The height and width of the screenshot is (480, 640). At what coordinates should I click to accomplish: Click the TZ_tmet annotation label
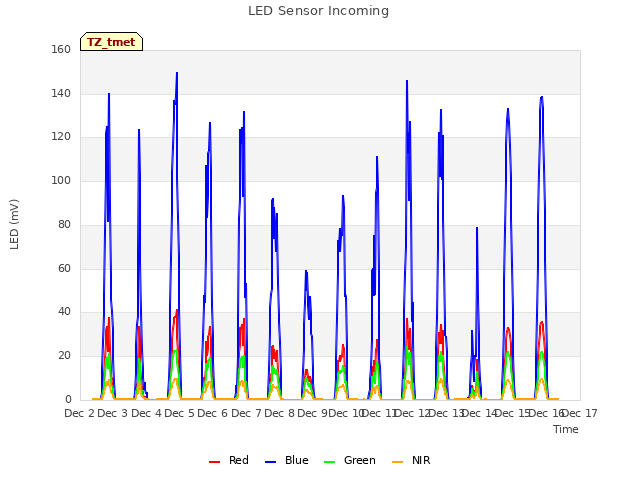[111, 42]
